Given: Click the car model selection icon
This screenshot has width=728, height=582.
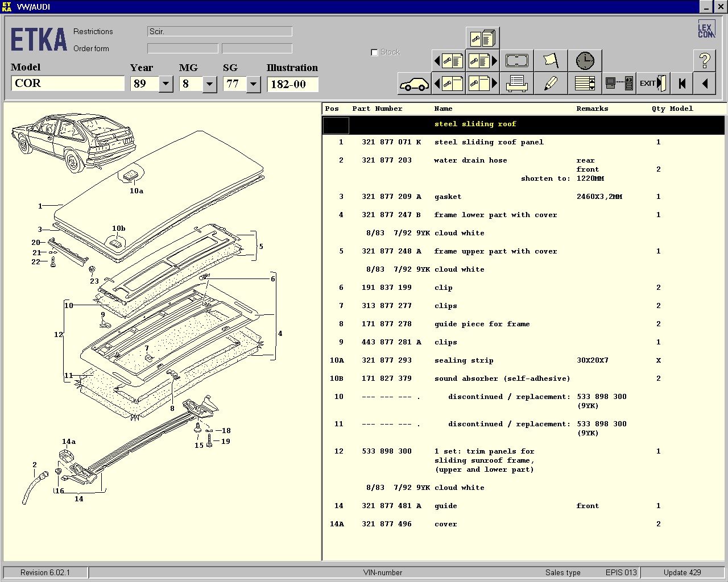Looking at the screenshot, I should pos(414,84).
